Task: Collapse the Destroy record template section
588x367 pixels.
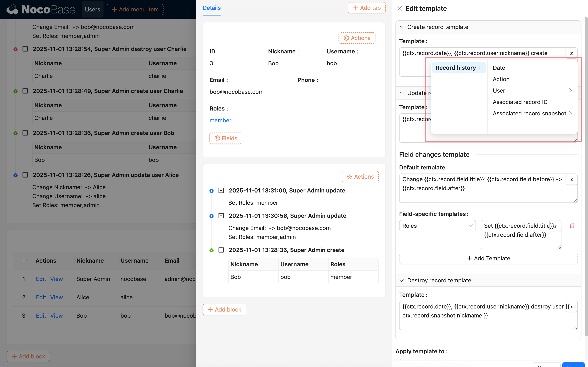Action: (x=402, y=280)
